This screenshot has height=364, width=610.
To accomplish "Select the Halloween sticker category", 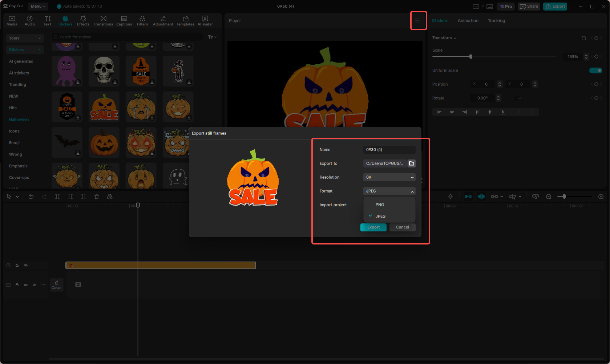I will tap(19, 120).
